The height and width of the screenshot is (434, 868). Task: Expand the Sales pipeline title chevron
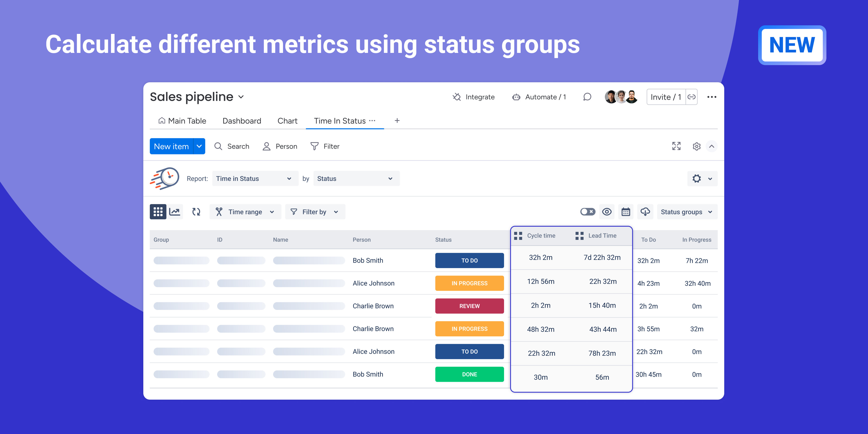[x=241, y=97]
